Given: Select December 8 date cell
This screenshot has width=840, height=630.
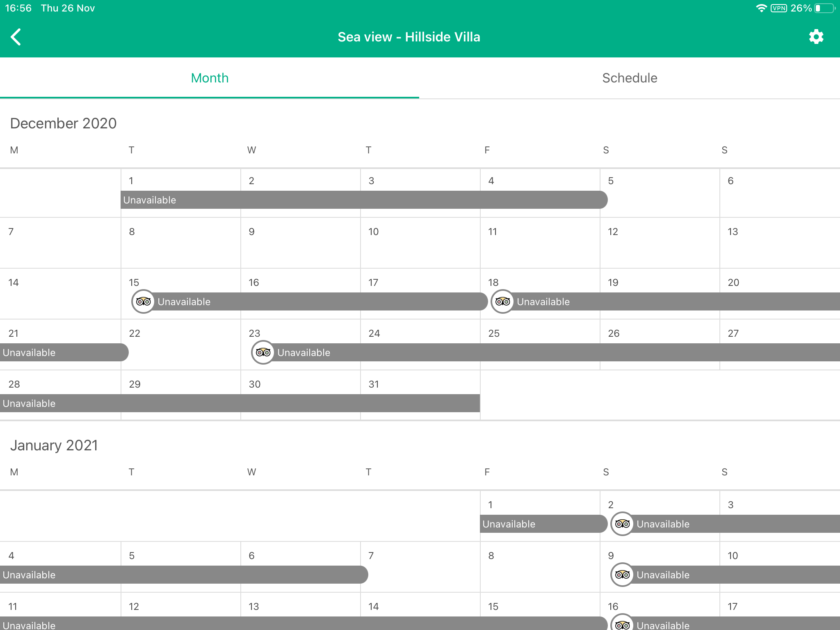Looking at the screenshot, I should tap(181, 243).
